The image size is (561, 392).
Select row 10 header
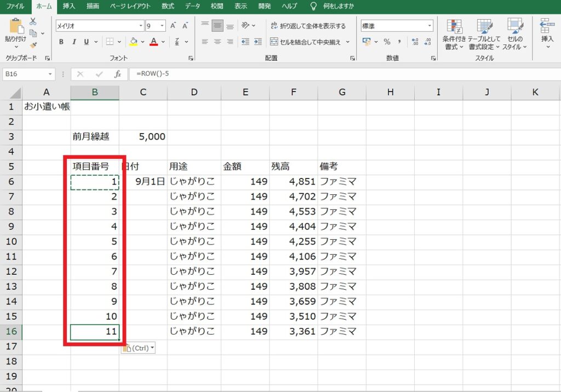point(11,241)
